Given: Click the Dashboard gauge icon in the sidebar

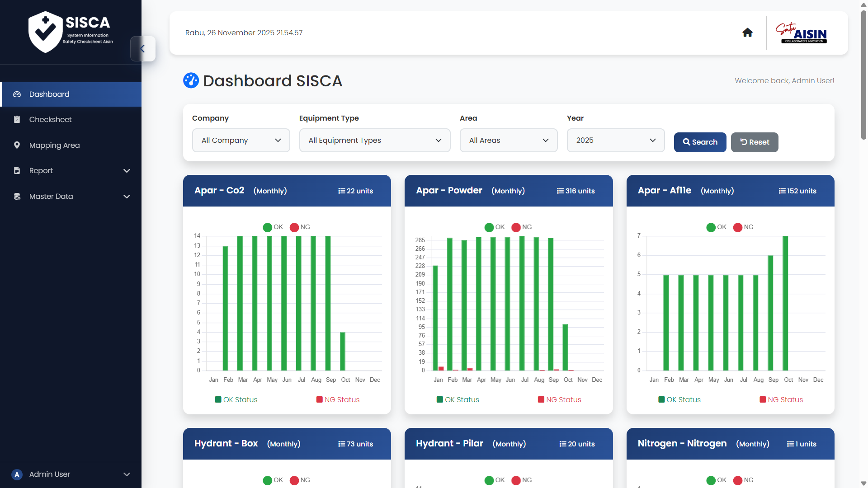Looking at the screenshot, I should click(x=17, y=94).
